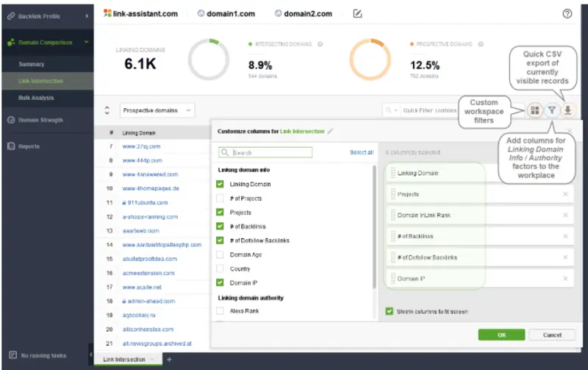The image size is (588, 370).
Task: Select the domain1.com tab
Action: (x=226, y=14)
